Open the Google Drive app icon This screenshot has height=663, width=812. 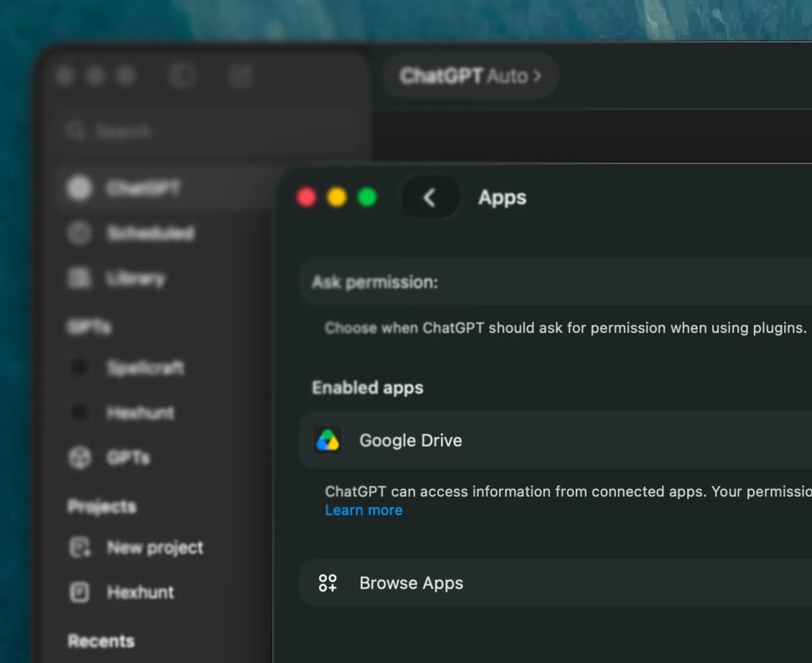pyautogui.click(x=328, y=440)
